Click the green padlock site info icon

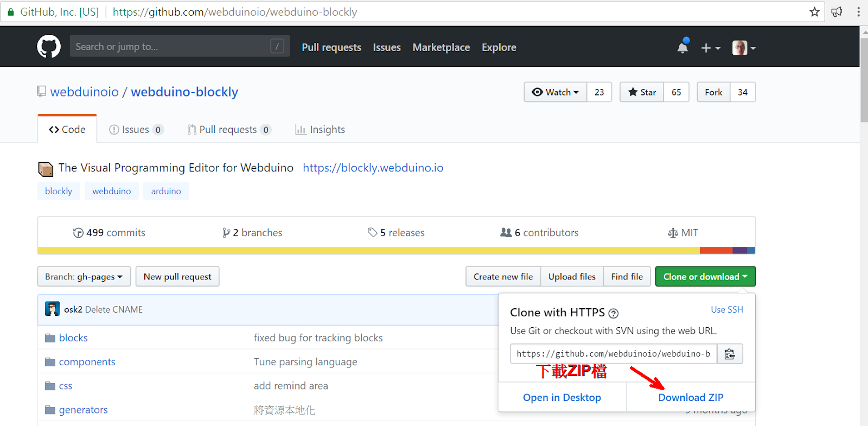pos(10,12)
